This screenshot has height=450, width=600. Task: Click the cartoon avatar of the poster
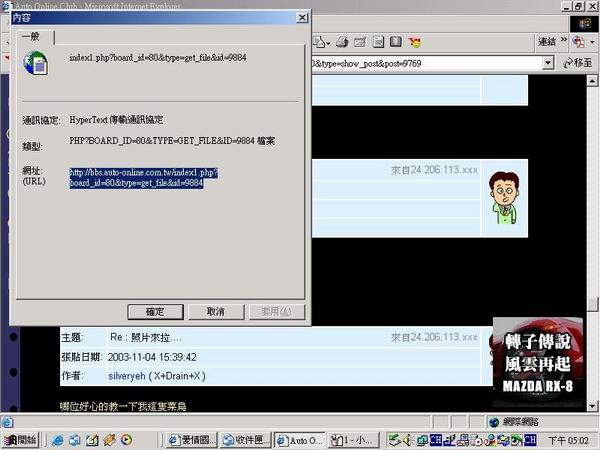[504, 197]
